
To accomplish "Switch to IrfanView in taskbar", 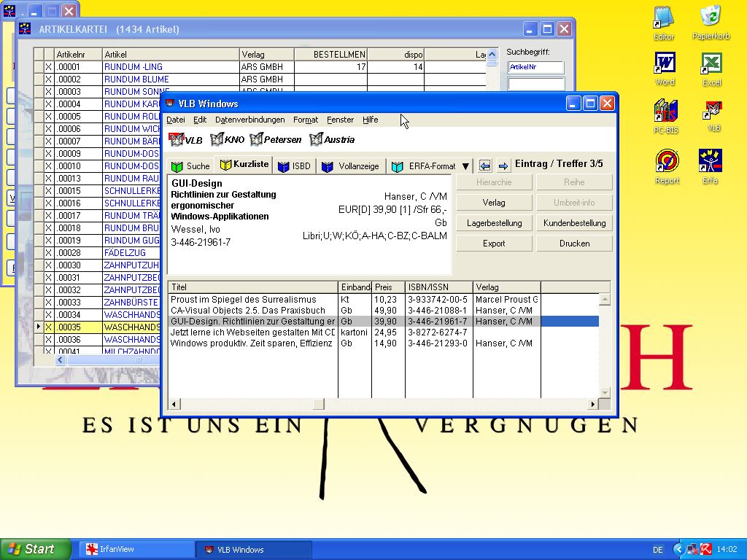I will pos(135,549).
